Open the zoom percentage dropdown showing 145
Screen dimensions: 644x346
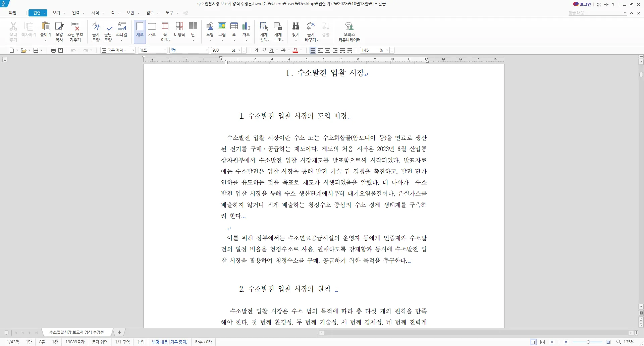pos(387,50)
